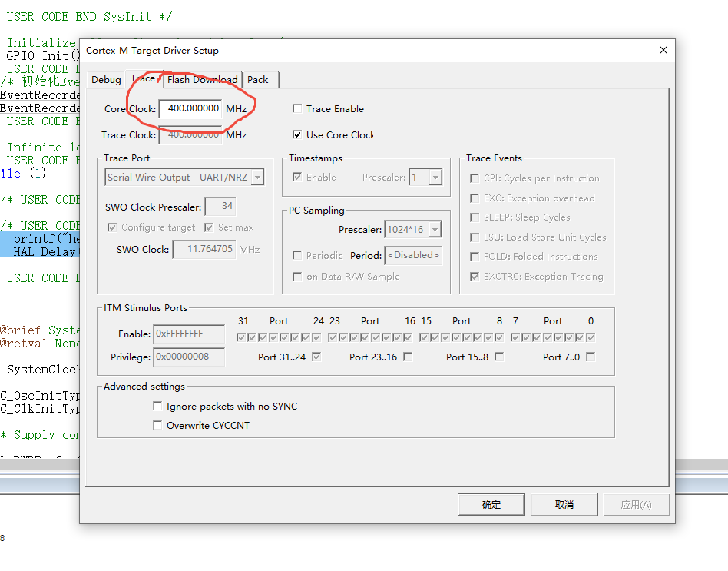The width and height of the screenshot is (728, 571).
Task: Click the Core Clock input field
Action: [x=190, y=108]
